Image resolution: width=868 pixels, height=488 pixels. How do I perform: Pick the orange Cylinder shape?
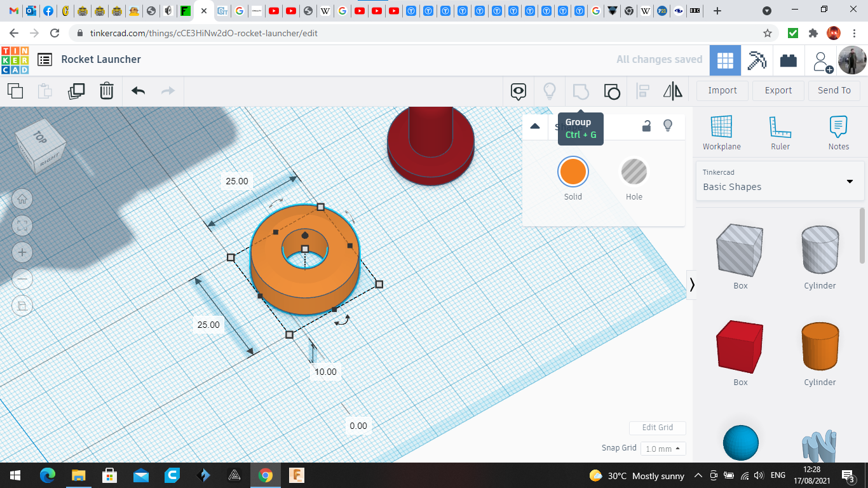pos(820,347)
